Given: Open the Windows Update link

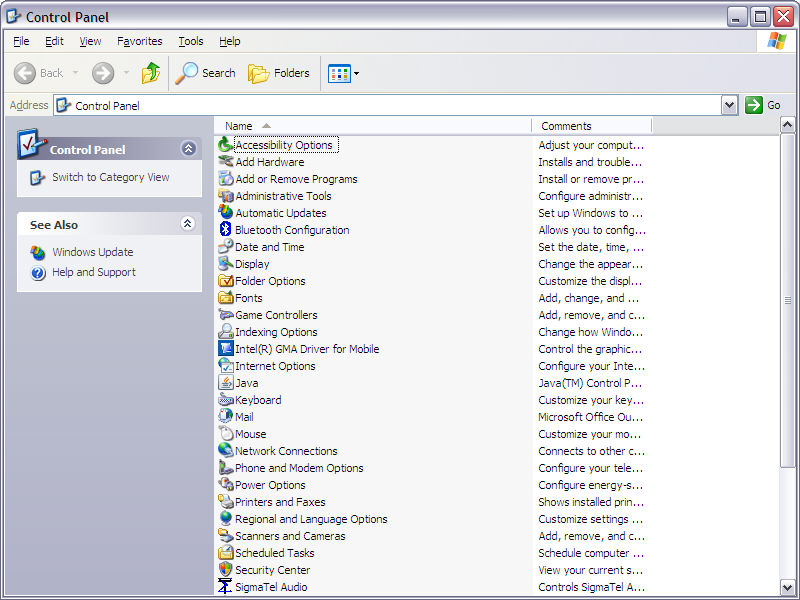Looking at the screenshot, I should (x=92, y=252).
